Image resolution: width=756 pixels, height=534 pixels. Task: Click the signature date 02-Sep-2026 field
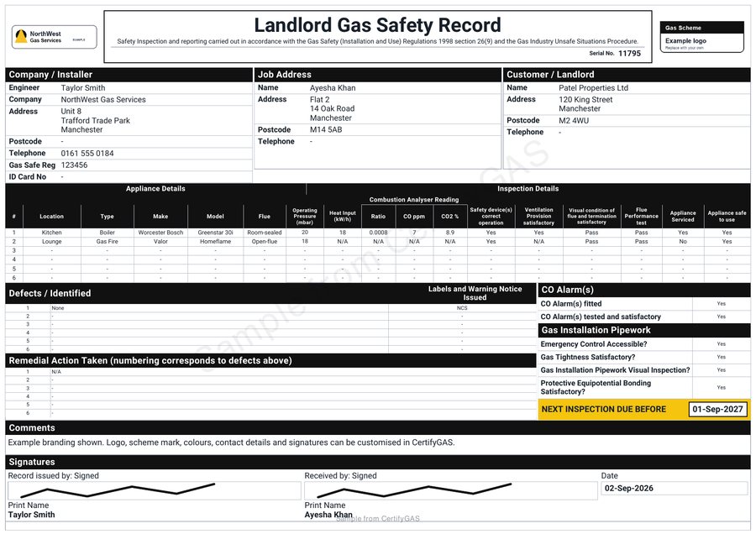click(x=674, y=488)
